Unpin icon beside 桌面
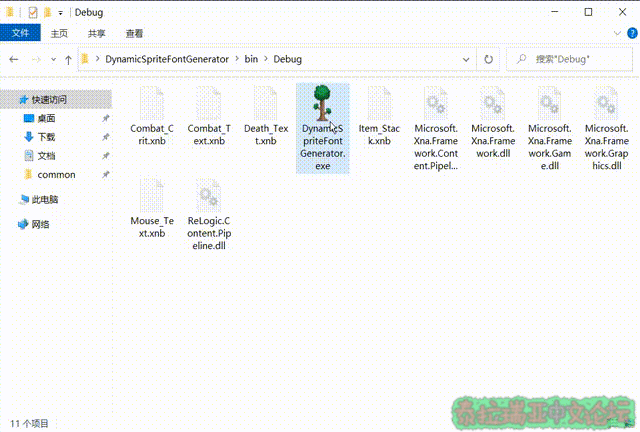Viewport: 640px width, 432px height. (106, 118)
